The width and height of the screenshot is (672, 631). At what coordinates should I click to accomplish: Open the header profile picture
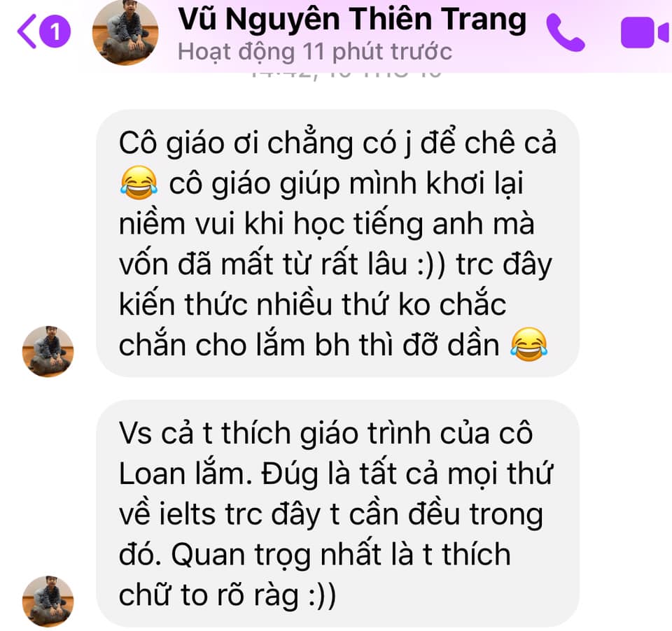click(x=125, y=32)
